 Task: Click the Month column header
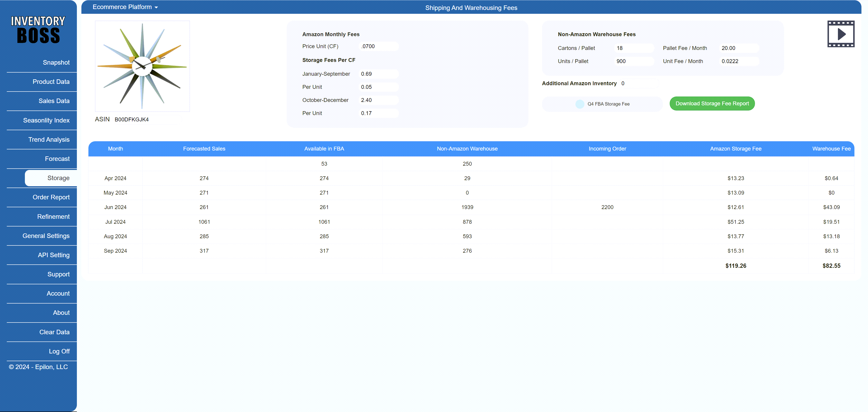point(115,149)
